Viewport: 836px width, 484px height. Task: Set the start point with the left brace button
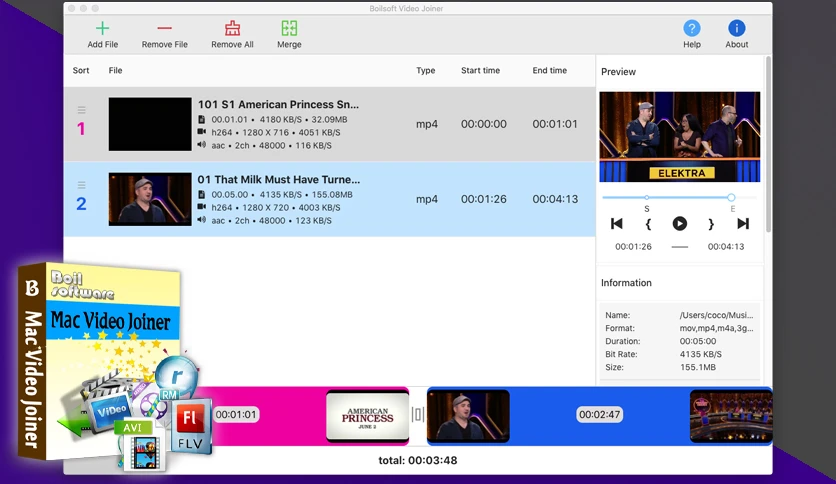[648, 224]
